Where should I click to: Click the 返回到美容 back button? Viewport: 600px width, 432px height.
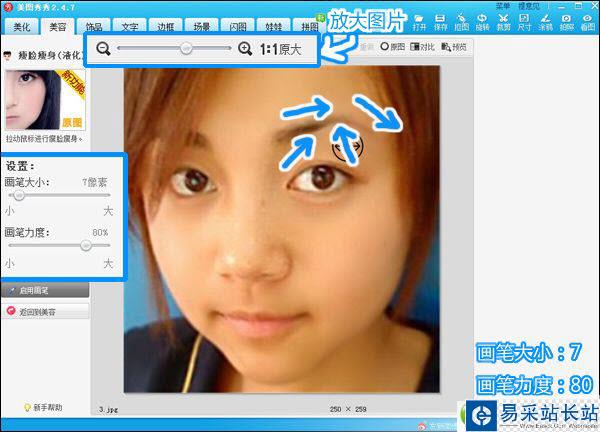45,311
